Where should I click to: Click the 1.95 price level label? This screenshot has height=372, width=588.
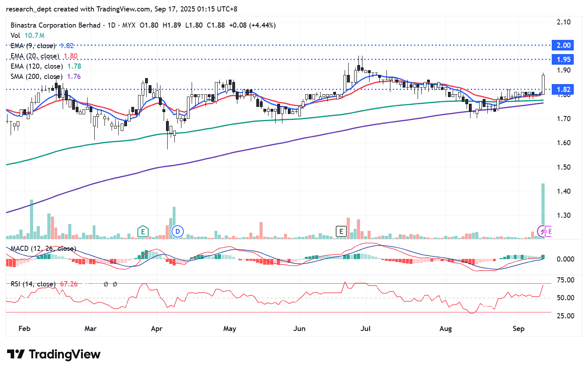click(563, 60)
